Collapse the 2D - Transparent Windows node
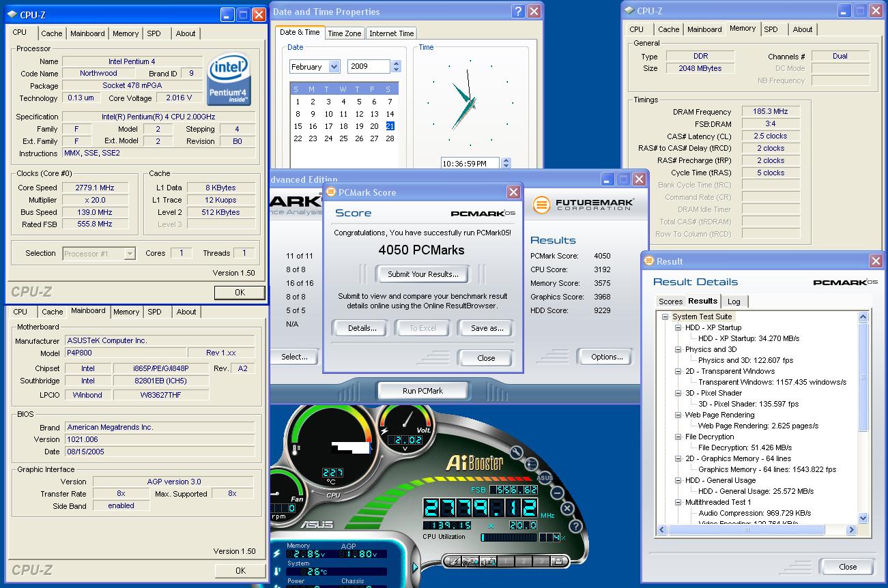Screen dimensions: 888x588 678,371
